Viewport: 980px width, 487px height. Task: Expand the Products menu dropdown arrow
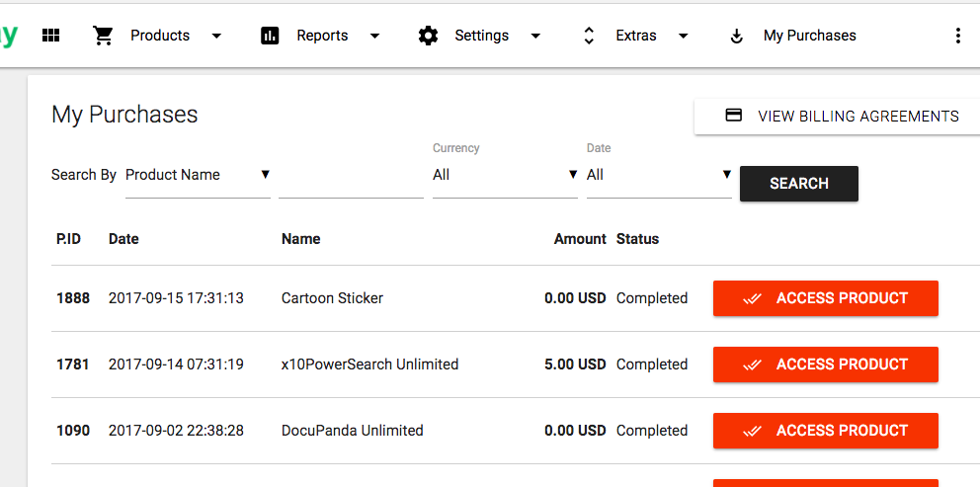point(216,36)
